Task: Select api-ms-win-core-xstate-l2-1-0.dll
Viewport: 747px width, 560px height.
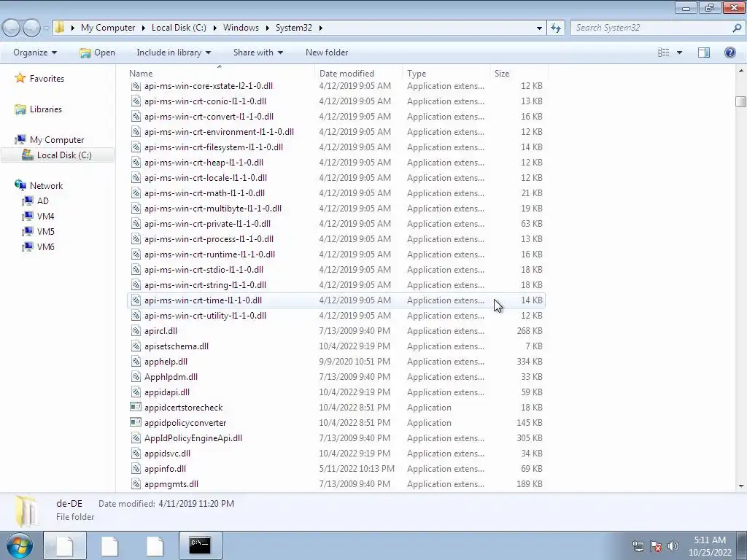Action: (x=336, y=86)
